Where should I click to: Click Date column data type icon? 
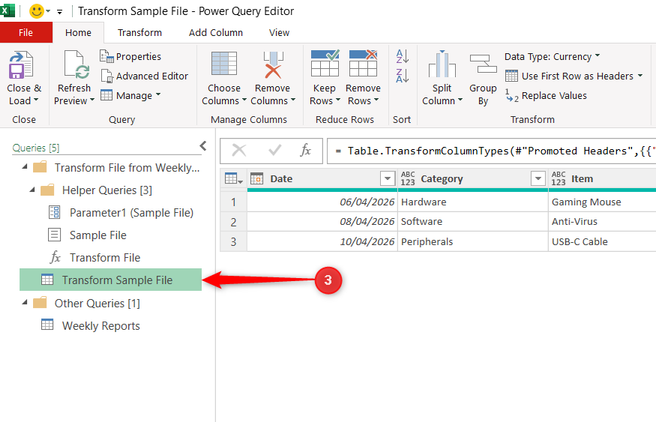(256, 179)
